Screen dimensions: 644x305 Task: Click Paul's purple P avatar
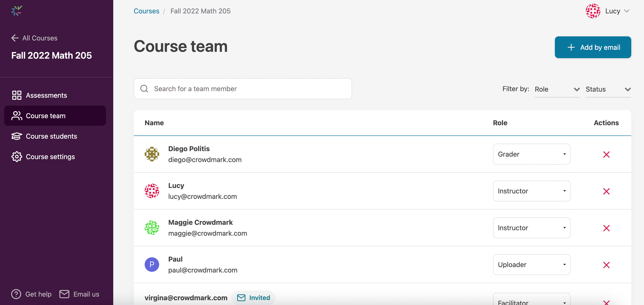pos(152,265)
